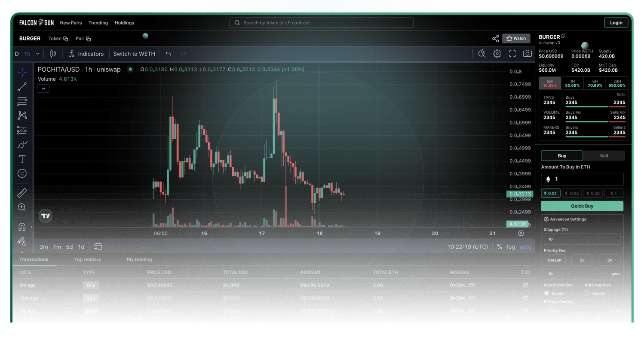Screen dimensions: 644x344
Task: Click the TradingView logo badge
Action: [x=46, y=216]
